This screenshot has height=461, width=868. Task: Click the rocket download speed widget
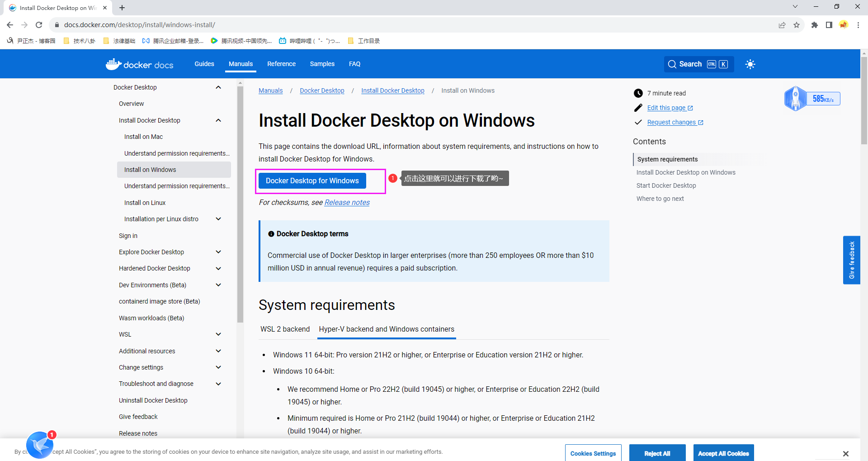click(x=796, y=99)
